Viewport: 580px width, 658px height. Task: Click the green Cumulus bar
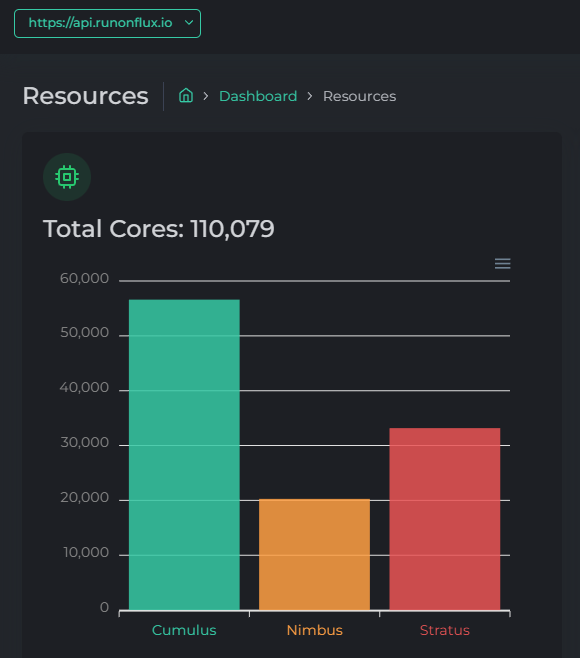pos(184,454)
